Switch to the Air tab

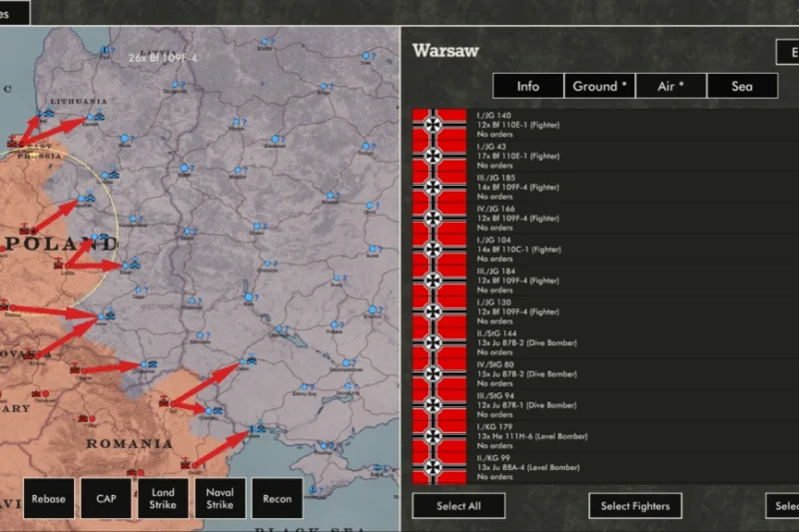click(670, 87)
